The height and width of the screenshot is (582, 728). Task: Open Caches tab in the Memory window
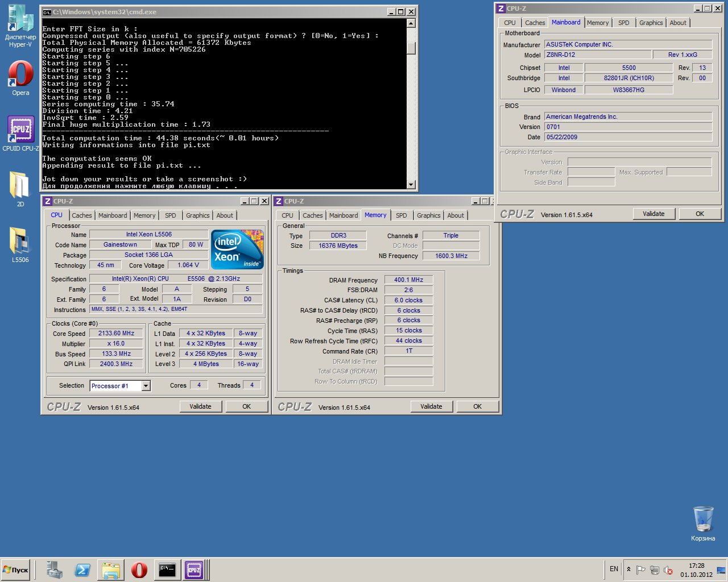313,215
